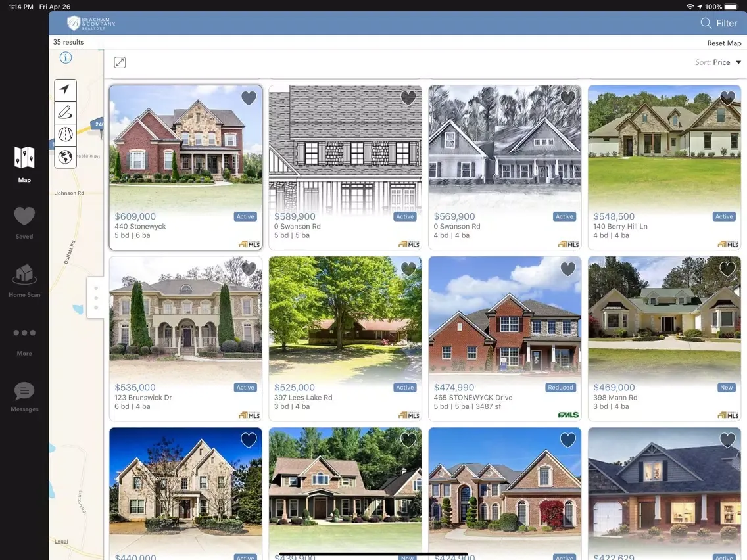Tap the battery indicator in status bar
This screenshot has height=560, width=747.
732,7
